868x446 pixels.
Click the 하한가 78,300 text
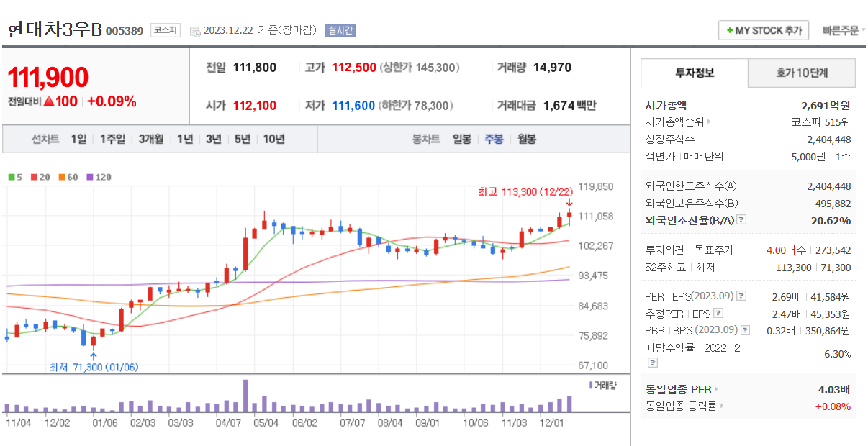coord(416,106)
